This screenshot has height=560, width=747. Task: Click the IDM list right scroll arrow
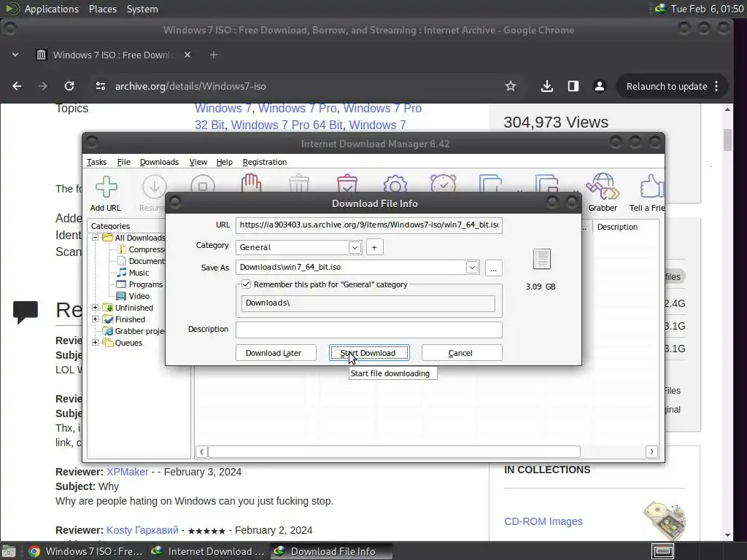coord(651,451)
